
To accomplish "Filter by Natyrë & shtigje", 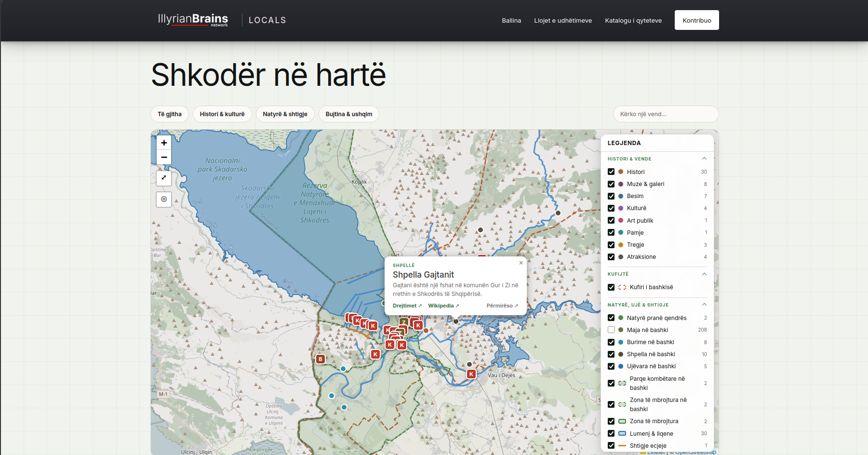I will tap(285, 114).
